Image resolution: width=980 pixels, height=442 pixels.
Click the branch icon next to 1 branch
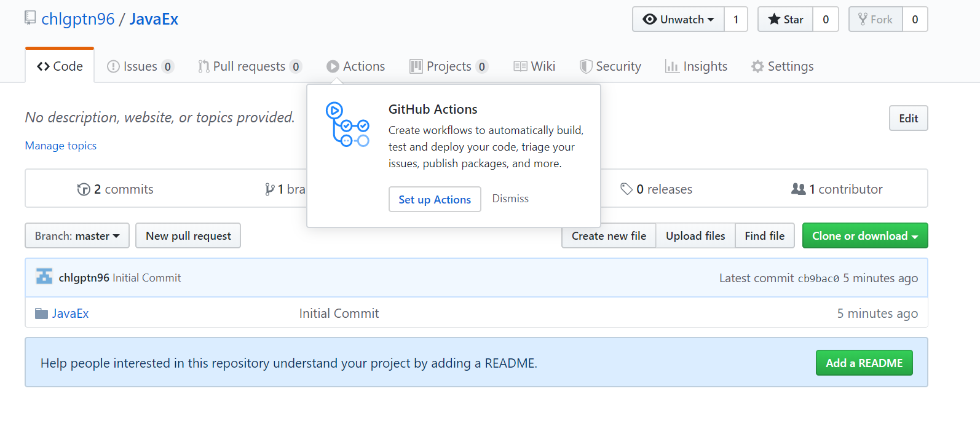[269, 189]
